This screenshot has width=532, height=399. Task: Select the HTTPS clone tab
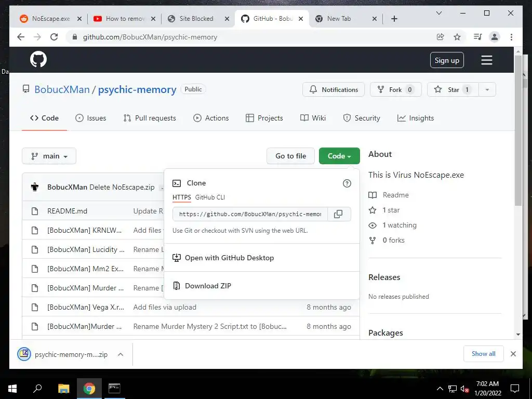pos(181,197)
